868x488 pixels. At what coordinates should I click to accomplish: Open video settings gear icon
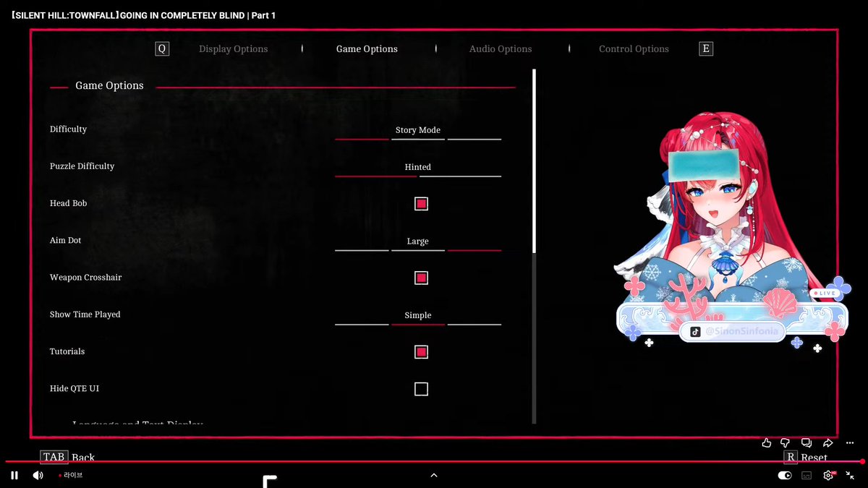pyautogui.click(x=829, y=476)
